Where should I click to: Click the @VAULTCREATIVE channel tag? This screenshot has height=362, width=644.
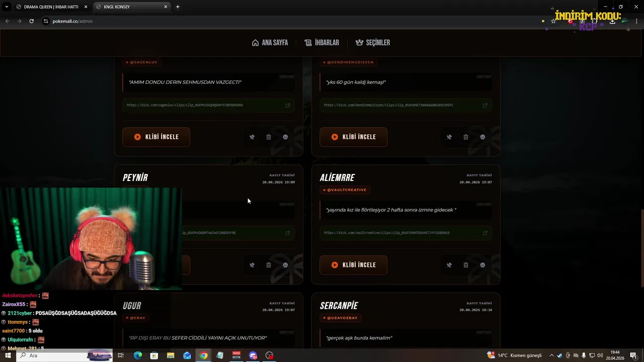345,190
